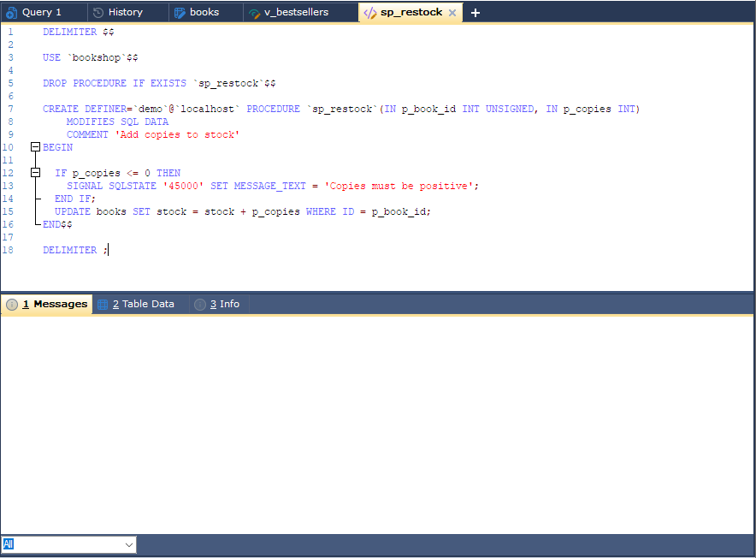Click the Table Data grid icon

pyautogui.click(x=103, y=305)
